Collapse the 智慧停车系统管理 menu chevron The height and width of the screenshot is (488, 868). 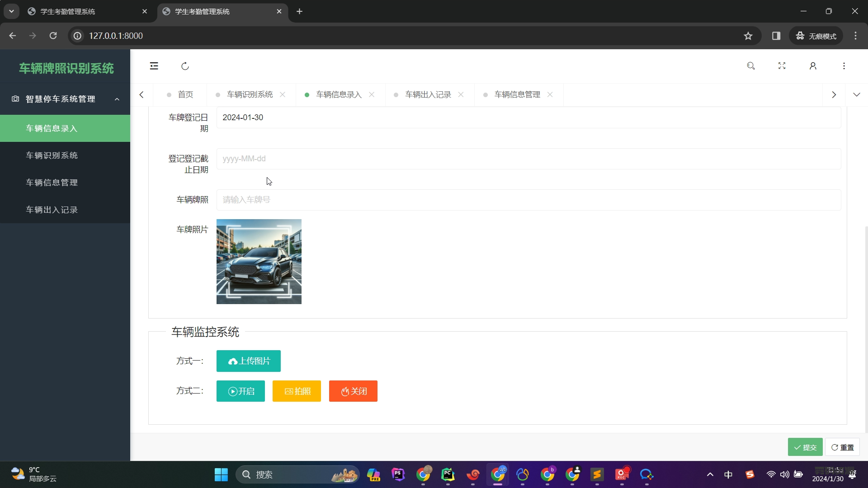(x=117, y=99)
